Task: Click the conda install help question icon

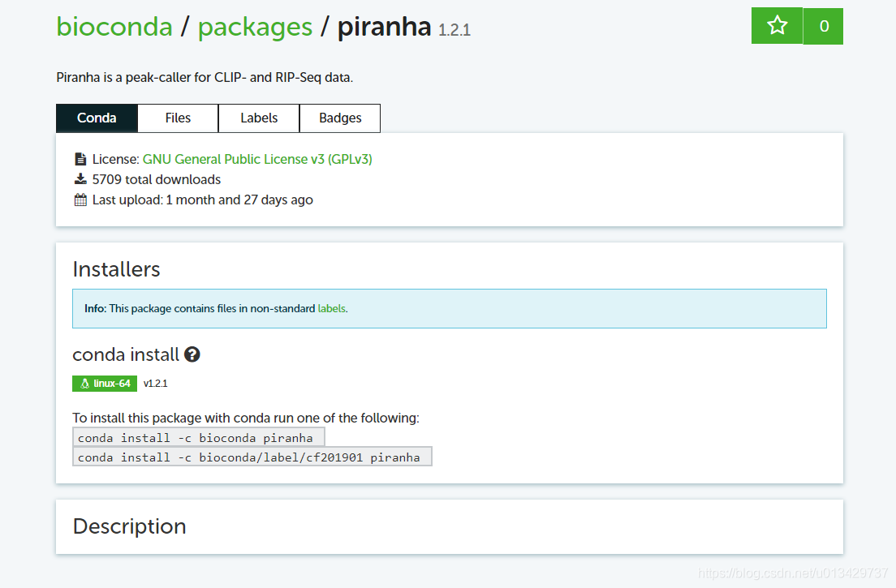Action: click(192, 354)
